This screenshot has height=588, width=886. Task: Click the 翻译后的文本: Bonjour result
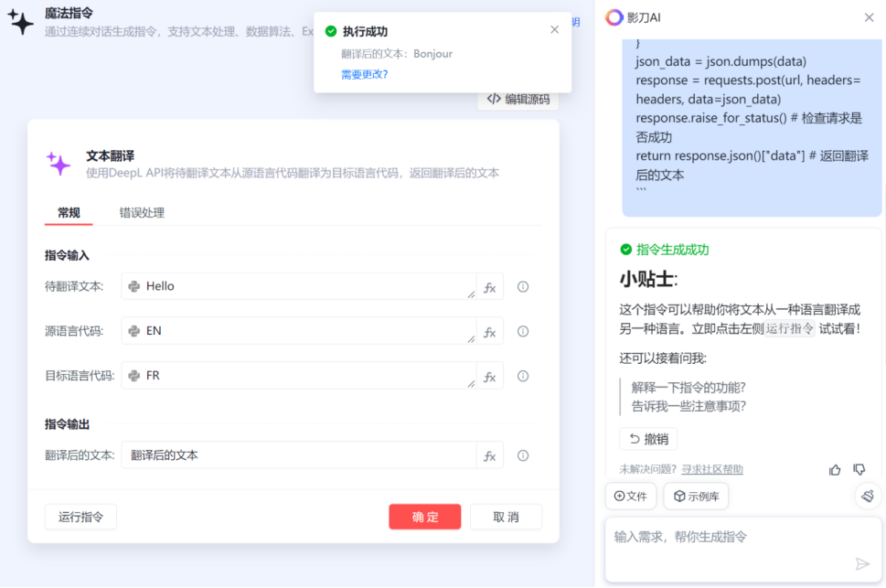pyautogui.click(x=397, y=54)
